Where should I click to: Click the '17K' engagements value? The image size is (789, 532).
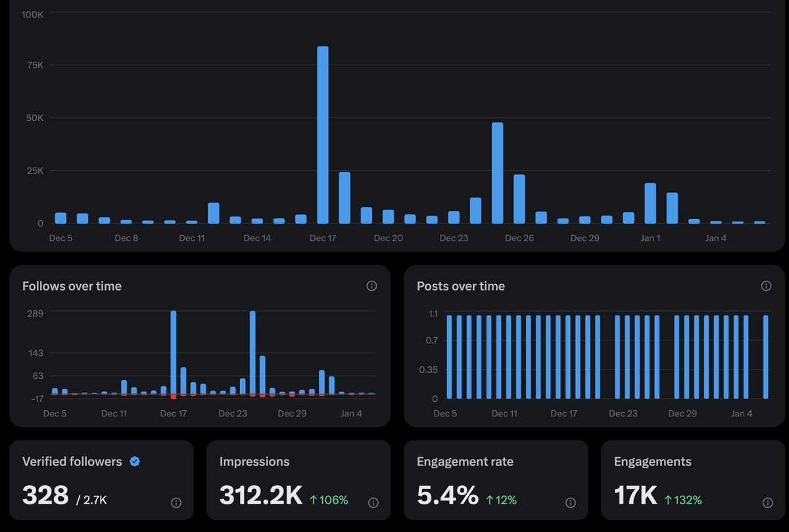pos(636,495)
